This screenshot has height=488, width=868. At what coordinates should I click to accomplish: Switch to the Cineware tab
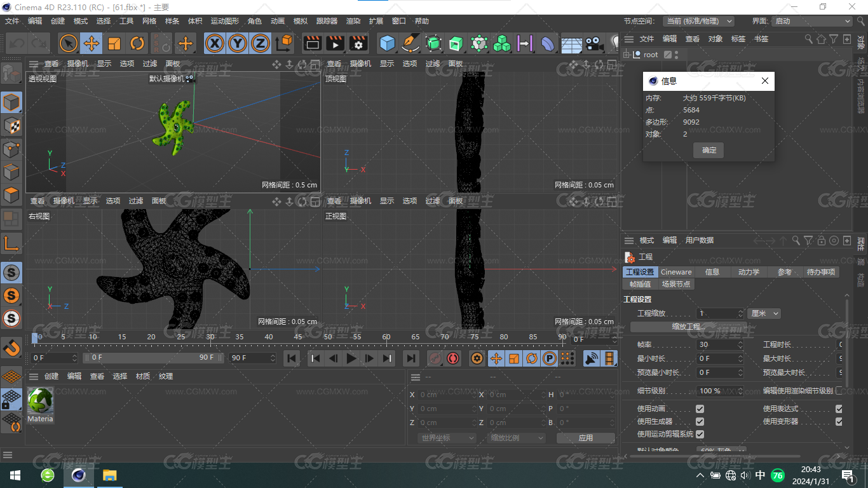click(676, 272)
